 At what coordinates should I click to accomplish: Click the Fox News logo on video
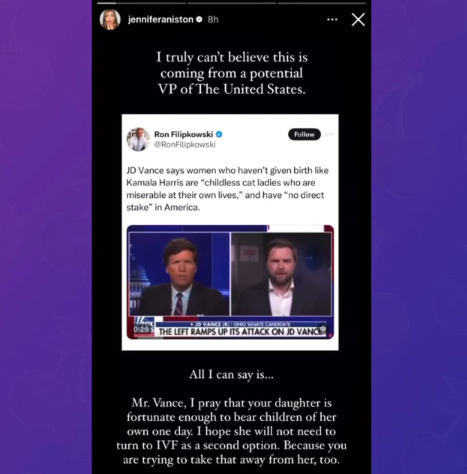[x=144, y=322]
